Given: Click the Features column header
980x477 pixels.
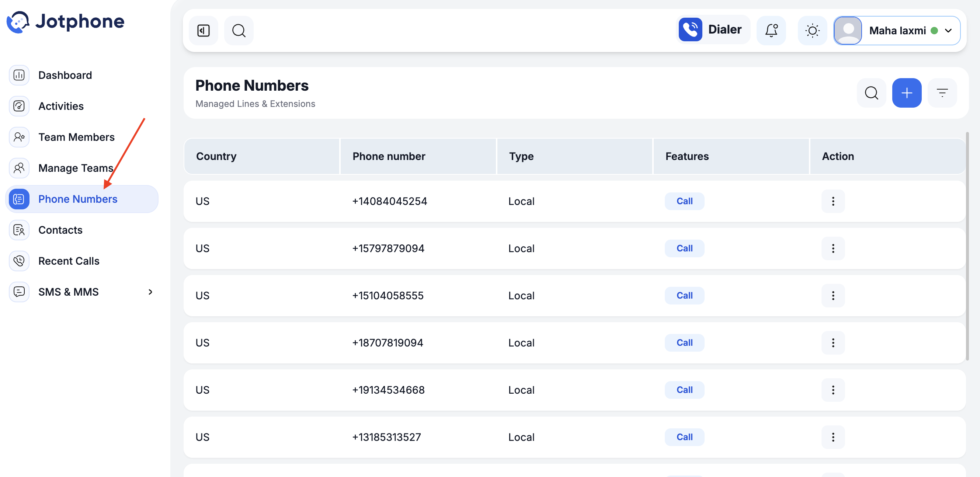Looking at the screenshot, I should click(731, 156).
